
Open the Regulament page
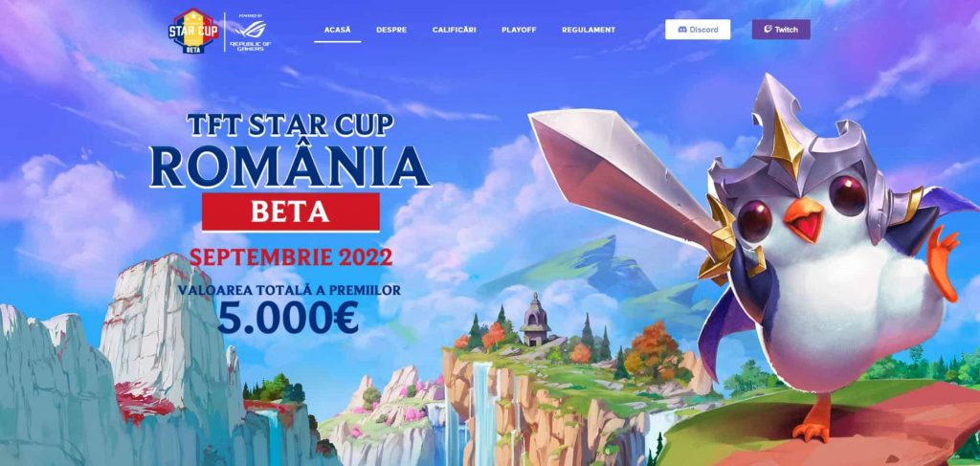click(x=589, y=30)
